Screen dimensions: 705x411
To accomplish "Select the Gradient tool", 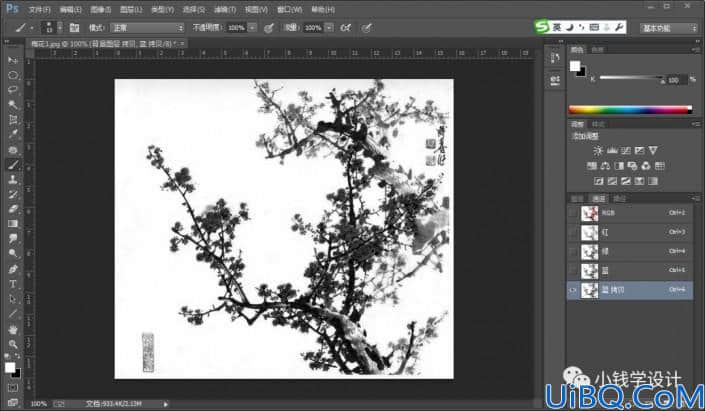I will click(13, 223).
